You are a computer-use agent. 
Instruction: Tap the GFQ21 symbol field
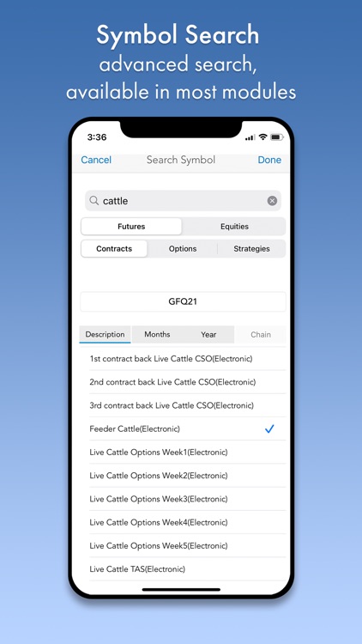(x=183, y=301)
